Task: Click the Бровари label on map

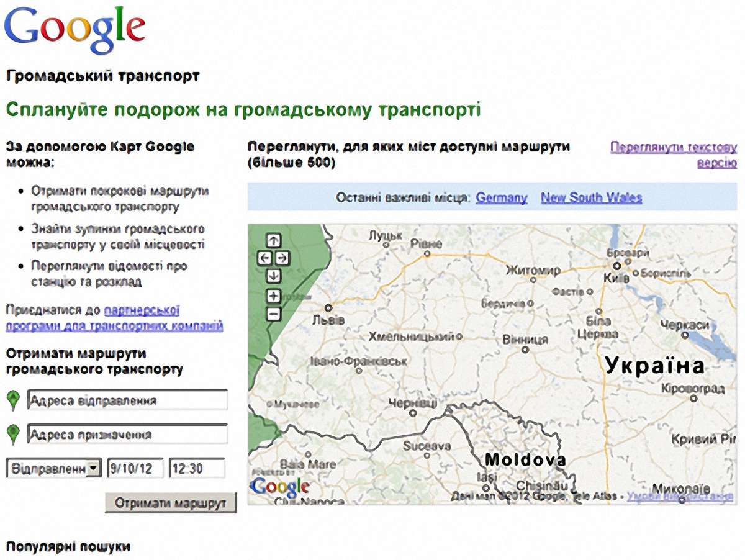Action: [x=627, y=253]
